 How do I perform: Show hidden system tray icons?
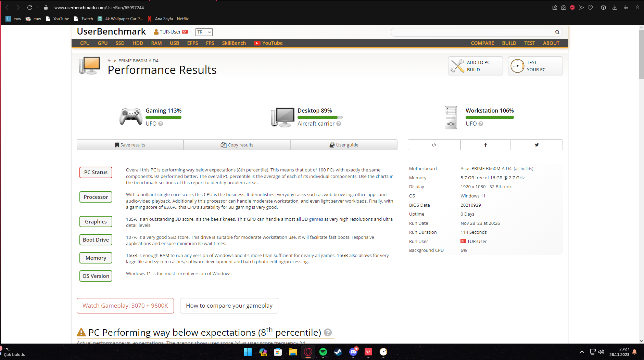(582, 352)
